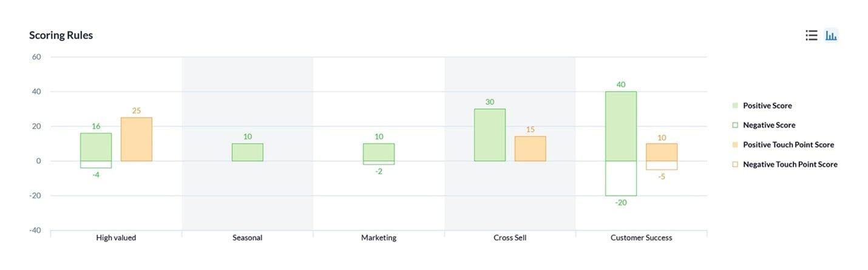Toggle Negative Touch Point Score legend
This screenshot has width=868, height=270.
click(790, 164)
